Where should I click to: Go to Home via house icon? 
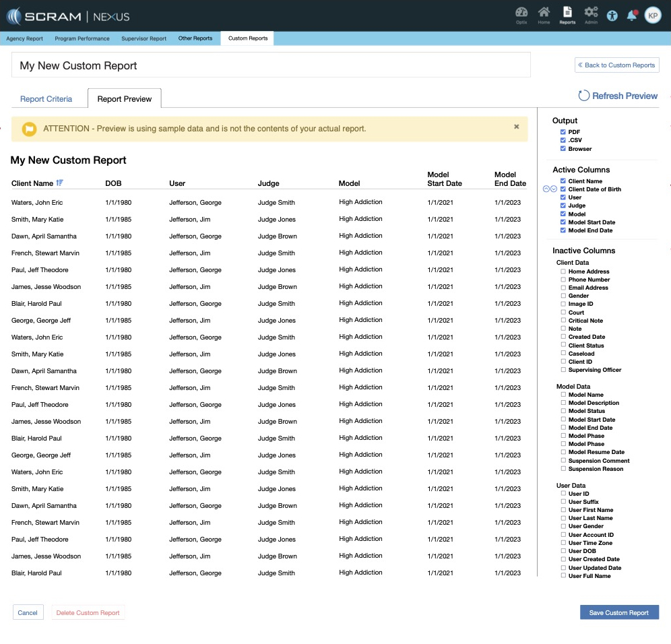click(544, 14)
